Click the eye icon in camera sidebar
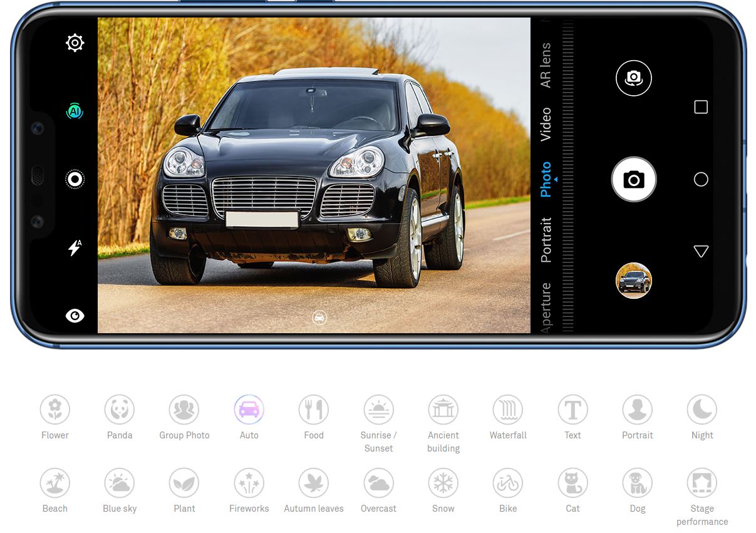 [x=75, y=316]
